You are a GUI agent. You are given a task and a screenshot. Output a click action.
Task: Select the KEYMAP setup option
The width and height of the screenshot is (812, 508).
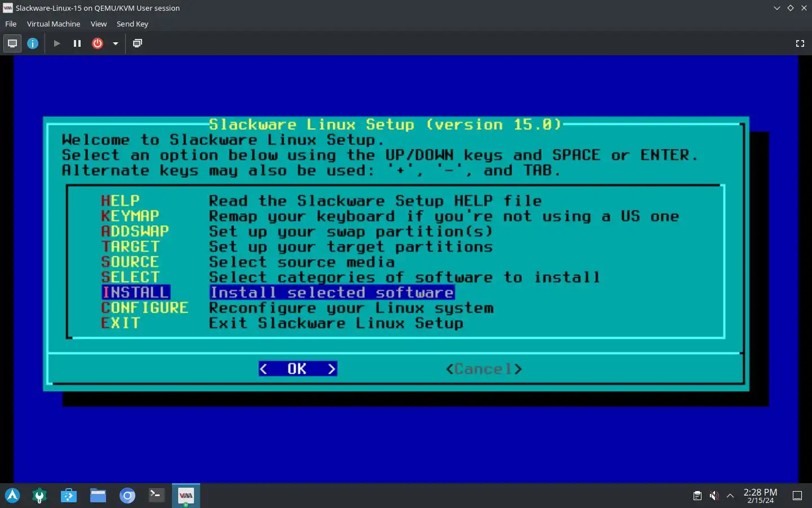tap(130, 216)
